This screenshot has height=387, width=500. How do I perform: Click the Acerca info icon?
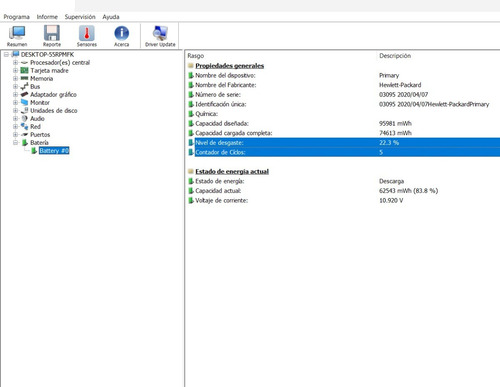(x=122, y=36)
